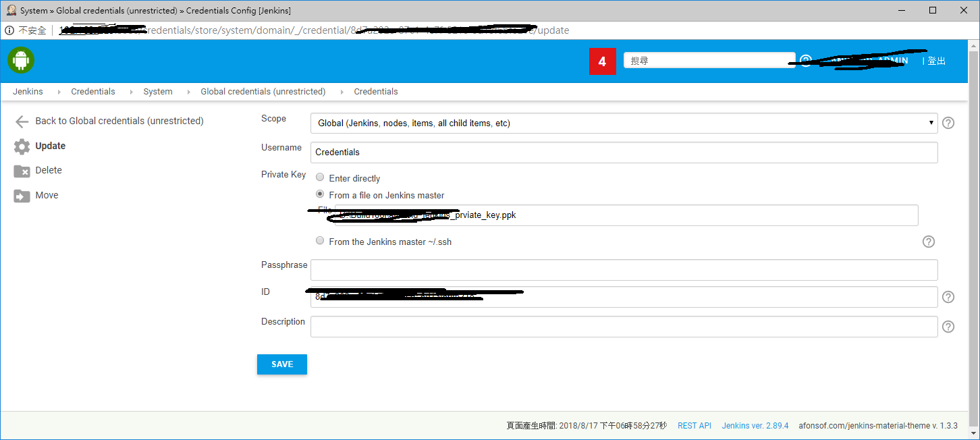
Task: Click the ID input field
Action: point(624,297)
